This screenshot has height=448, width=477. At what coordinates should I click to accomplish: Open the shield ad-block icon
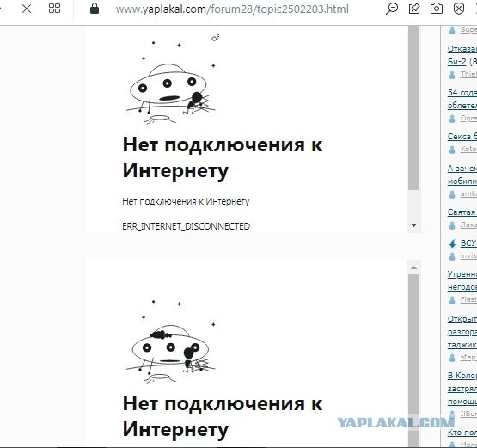[x=459, y=9]
